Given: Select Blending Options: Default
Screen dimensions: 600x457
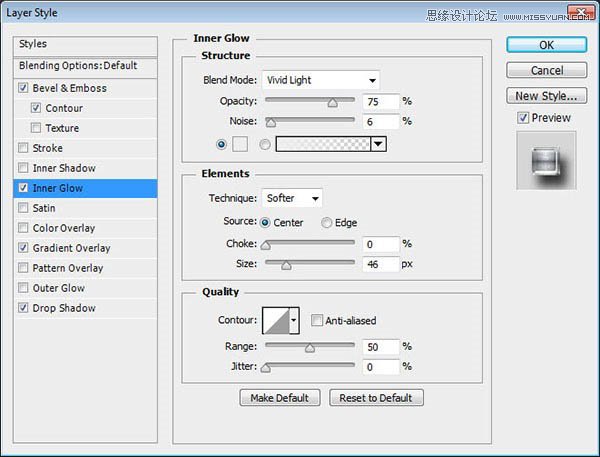Looking at the screenshot, I should pyautogui.click(x=85, y=66).
